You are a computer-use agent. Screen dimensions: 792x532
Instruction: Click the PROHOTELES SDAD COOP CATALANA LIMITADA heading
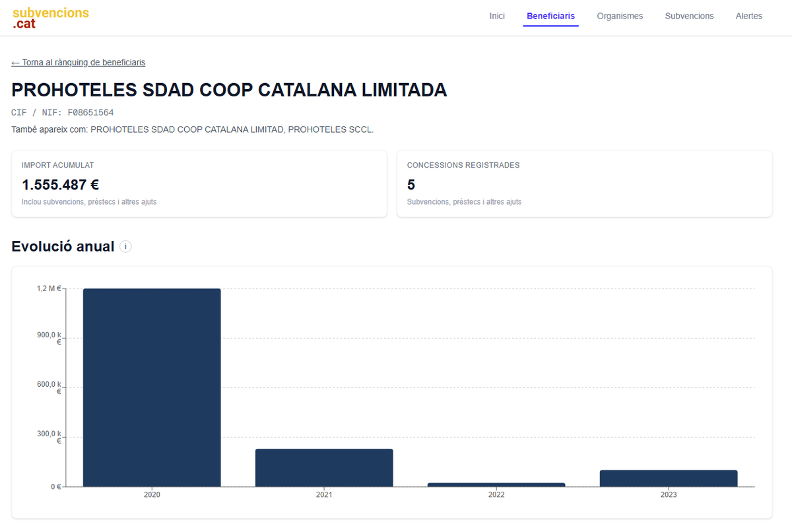229,90
